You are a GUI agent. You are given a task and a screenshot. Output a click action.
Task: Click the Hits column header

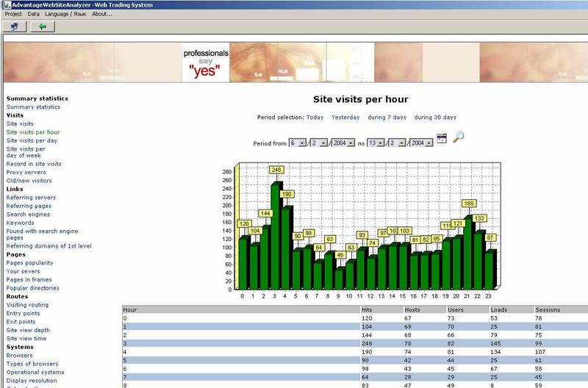pos(381,309)
